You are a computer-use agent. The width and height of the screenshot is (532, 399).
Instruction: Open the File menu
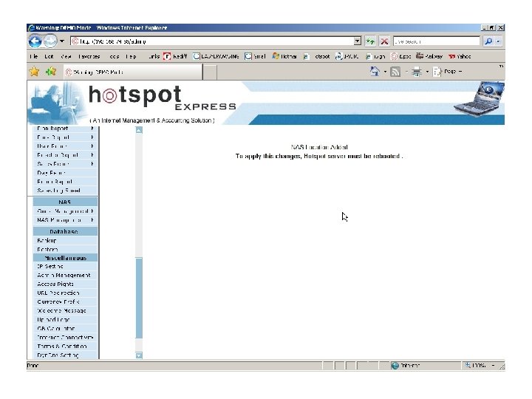click(33, 56)
